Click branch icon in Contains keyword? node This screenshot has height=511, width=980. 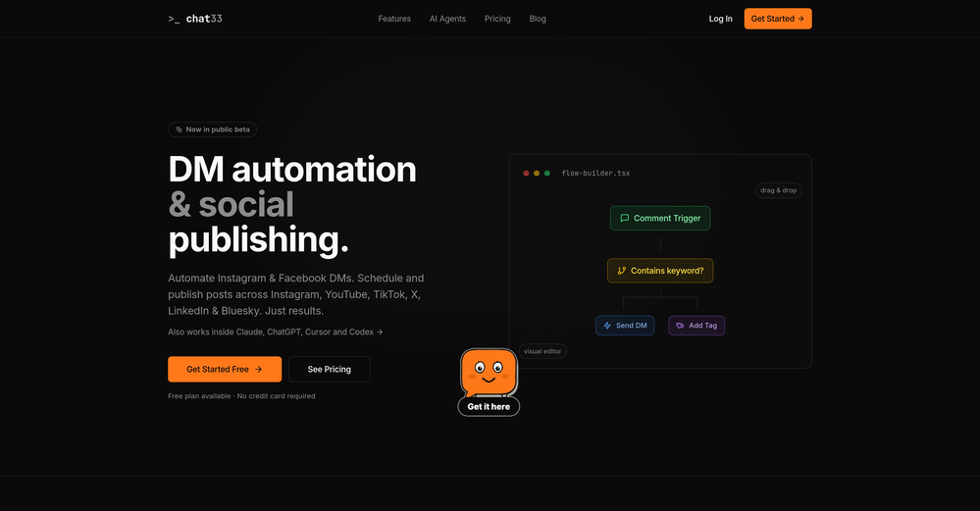[621, 271]
